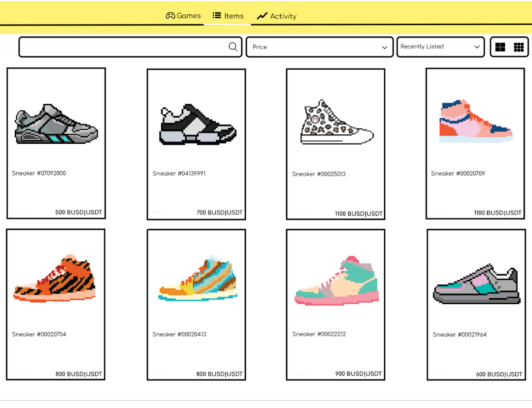Select the black and white Sneaker #04139991 image

[x=198, y=125]
